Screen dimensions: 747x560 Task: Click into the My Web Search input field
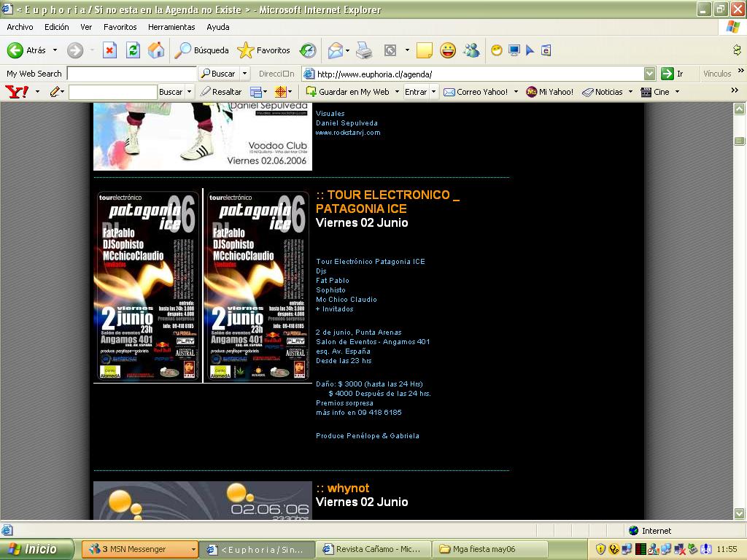tap(132, 74)
